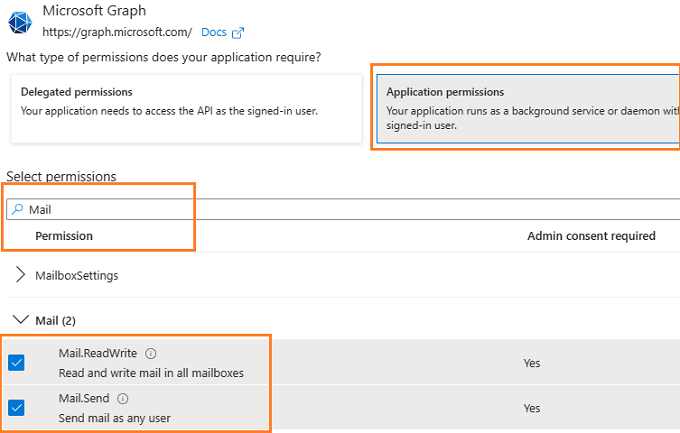Open the Docs external link icon
Image resolution: width=680 pixels, height=433 pixels.
click(238, 33)
